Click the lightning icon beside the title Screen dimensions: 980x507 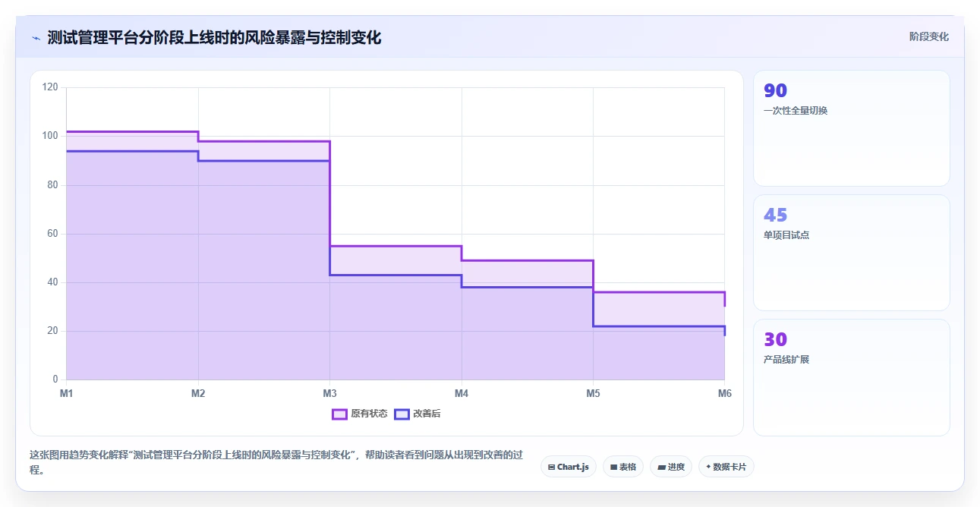click(x=36, y=37)
